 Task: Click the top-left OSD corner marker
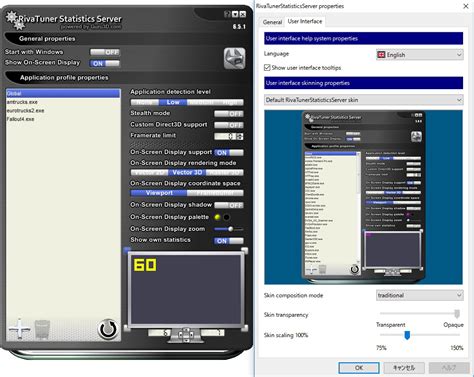[127, 250]
